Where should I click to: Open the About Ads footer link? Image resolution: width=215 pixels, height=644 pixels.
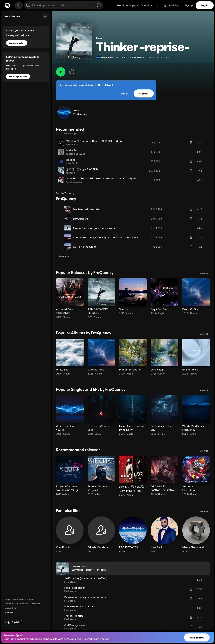[35, 604]
